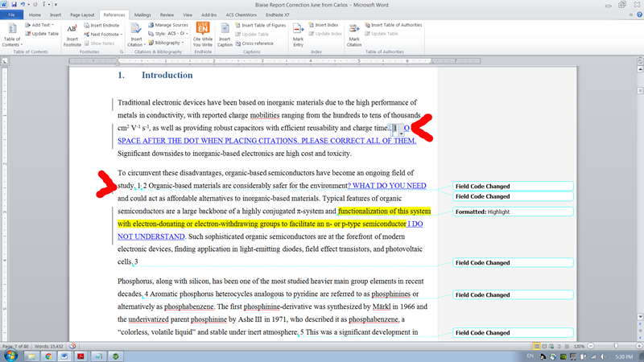Switch to the Mailings tab

(x=142, y=14)
